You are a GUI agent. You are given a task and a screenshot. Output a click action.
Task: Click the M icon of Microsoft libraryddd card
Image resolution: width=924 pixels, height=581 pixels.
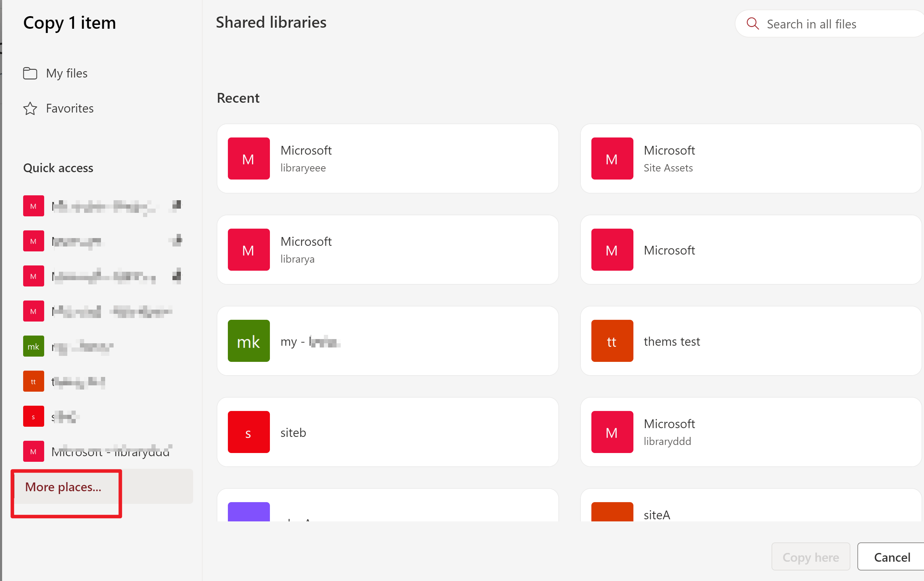click(x=612, y=432)
